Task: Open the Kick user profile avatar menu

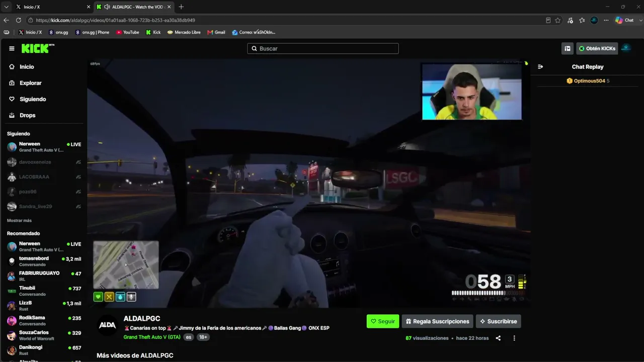Action: click(x=626, y=48)
